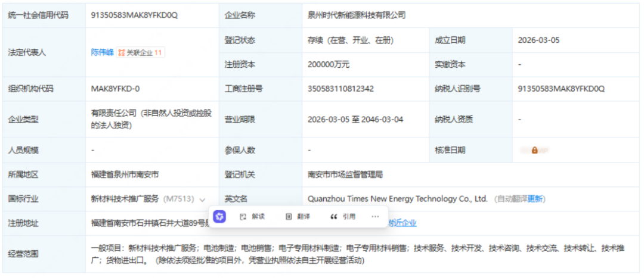This screenshot has width=644, height=278.
Task: Click the 登记状态 label
Action: [240, 40]
